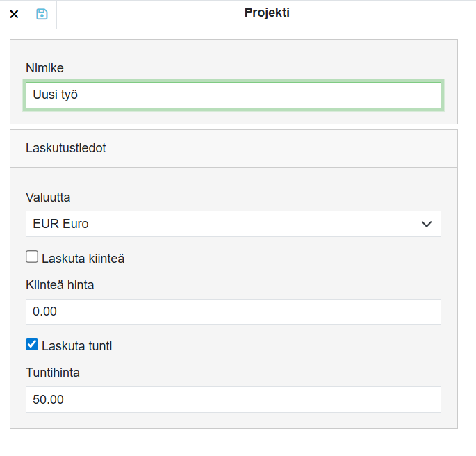Image resolution: width=476 pixels, height=456 pixels.
Task: Collapse the Laskutustiedot section header
Action: click(233, 148)
